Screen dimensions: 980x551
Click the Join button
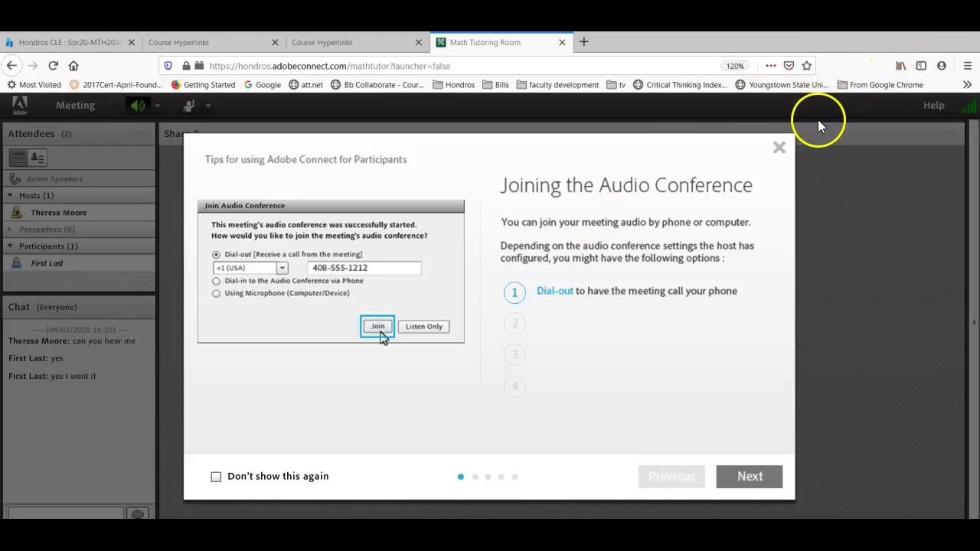(x=377, y=326)
